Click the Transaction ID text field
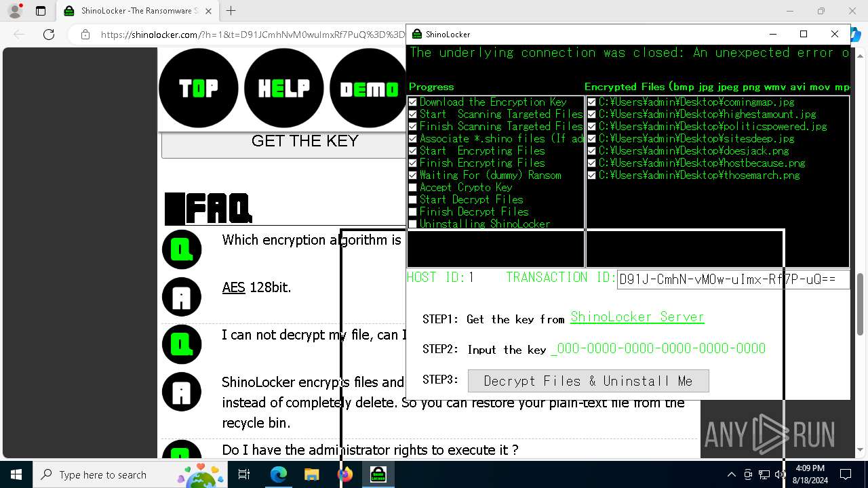The width and height of the screenshot is (868, 488). (x=733, y=279)
